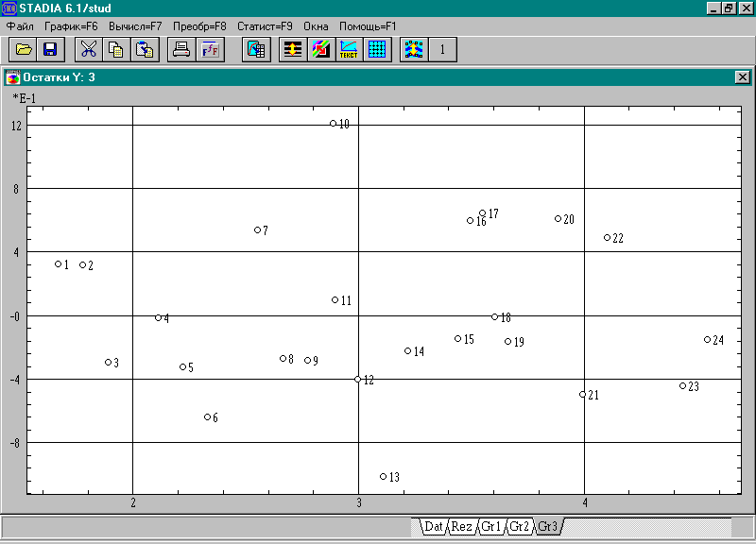The height and width of the screenshot is (544, 756).
Task: Click the STADIA application title icon
Action: (x=9, y=8)
